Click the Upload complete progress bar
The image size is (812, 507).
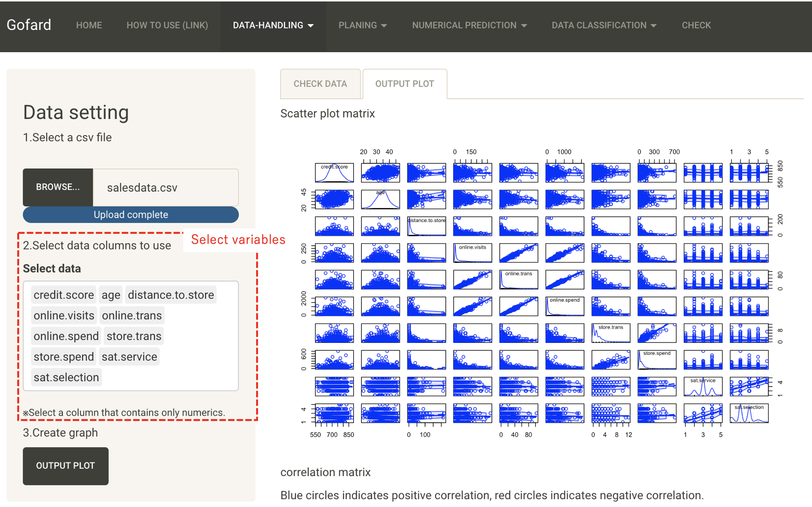[130, 215]
